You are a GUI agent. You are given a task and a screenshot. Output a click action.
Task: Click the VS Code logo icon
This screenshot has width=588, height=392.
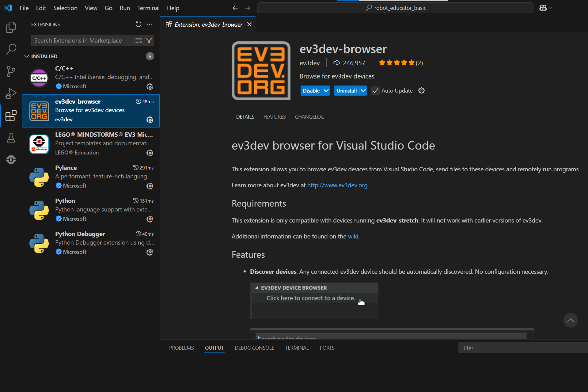coord(8,8)
